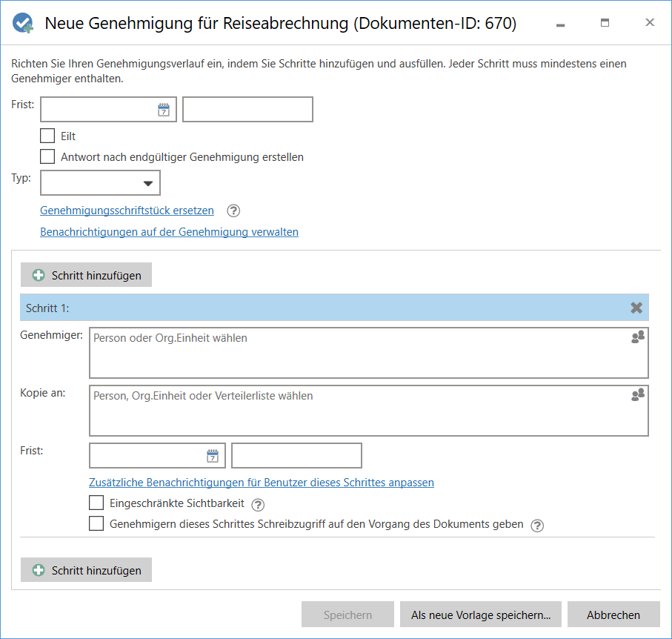Show help for Schreibzugriff option
Image resolution: width=672 pixels, height=639 pixels.
pos(536,526)
